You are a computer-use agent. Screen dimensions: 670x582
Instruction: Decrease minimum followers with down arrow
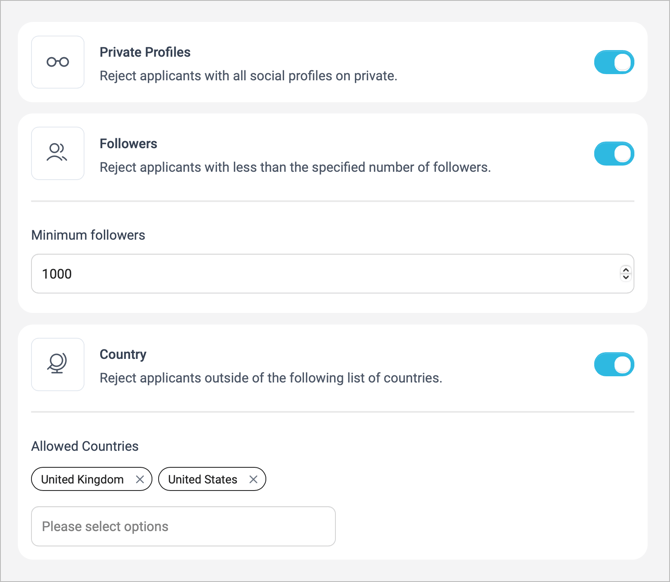tap(626, 278)
